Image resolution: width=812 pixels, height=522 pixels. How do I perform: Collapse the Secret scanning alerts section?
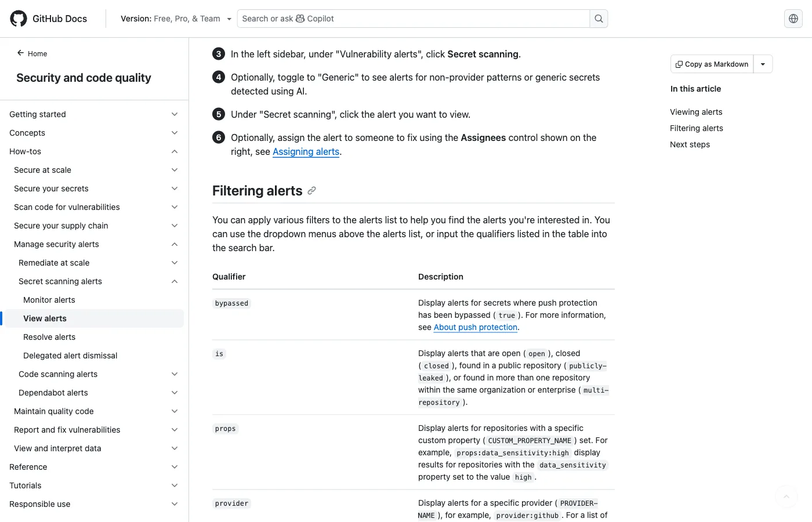(174, 281)
